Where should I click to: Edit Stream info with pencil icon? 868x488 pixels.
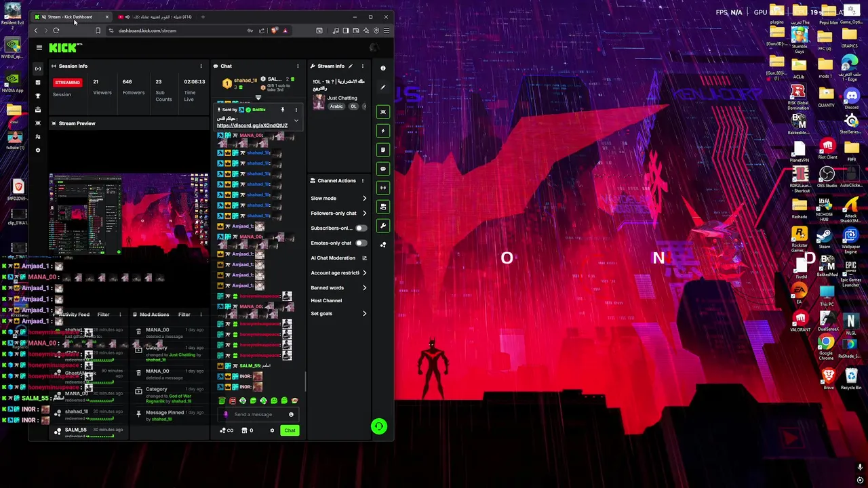351,66
